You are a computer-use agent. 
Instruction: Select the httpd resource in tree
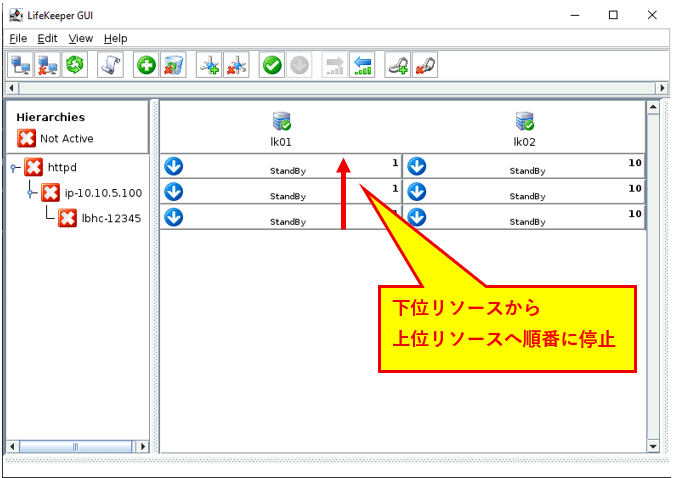pyautogui.click(x=62, y=167)
